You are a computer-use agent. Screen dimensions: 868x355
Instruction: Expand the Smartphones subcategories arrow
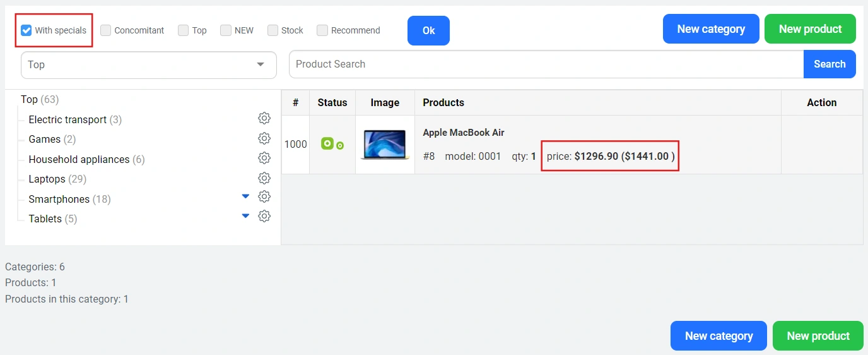tap(246, 196)
